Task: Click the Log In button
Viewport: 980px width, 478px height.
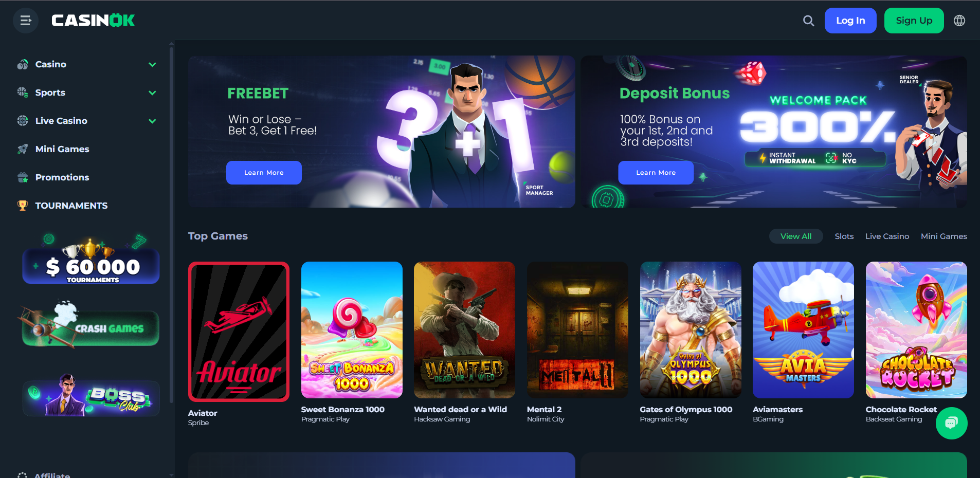Action: tap(850, 21)
